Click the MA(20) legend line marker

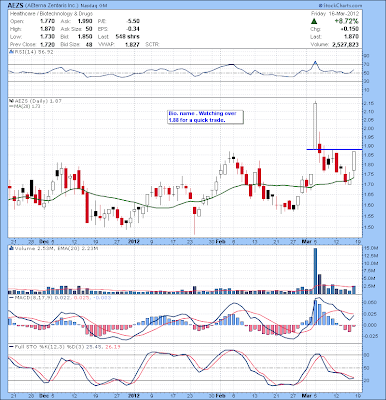click(11, 106)
